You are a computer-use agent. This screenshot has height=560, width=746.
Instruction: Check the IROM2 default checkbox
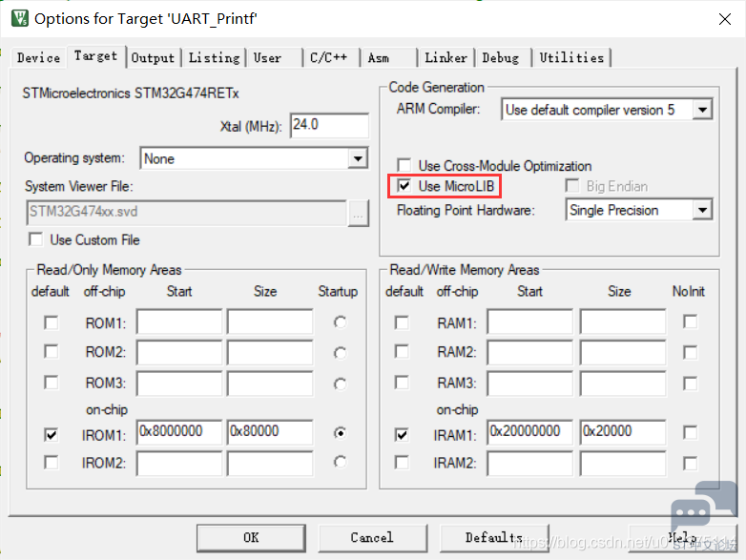tap(51, 463)
